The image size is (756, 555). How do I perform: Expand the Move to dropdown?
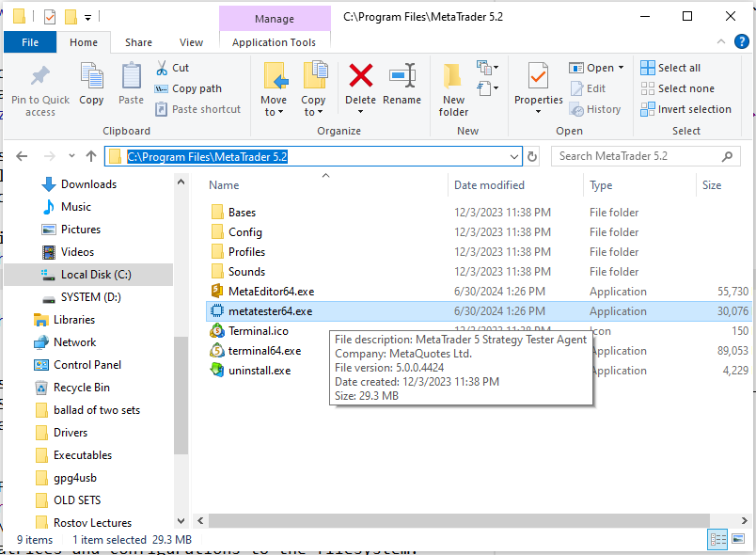(x=274, y=112)
